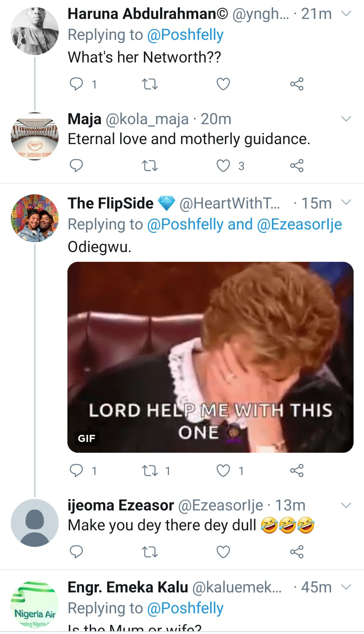Reply to ijeoma Ezeasor's tweet

pyautogui.click(x=76, y=552)
